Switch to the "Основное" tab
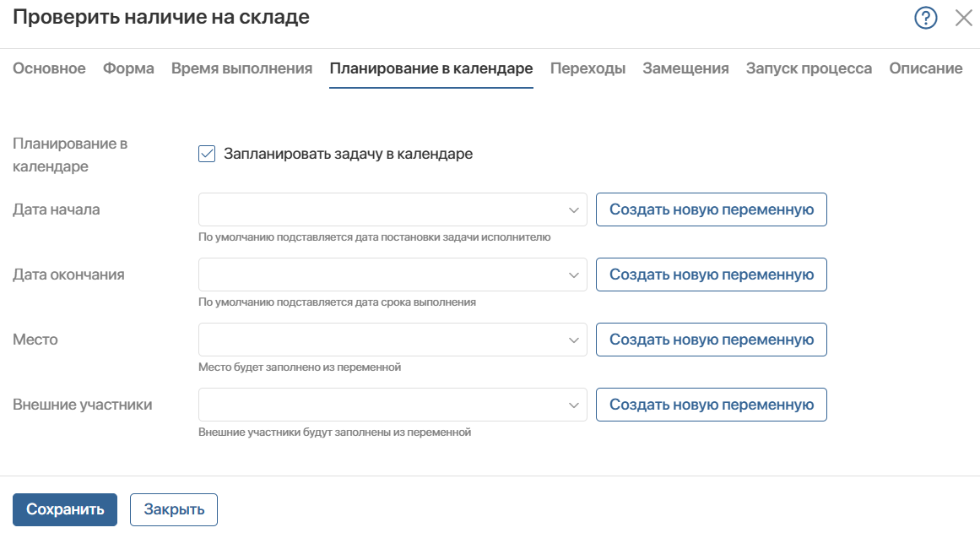The width and height of the screenshot is (980, 533). (49, 68)
